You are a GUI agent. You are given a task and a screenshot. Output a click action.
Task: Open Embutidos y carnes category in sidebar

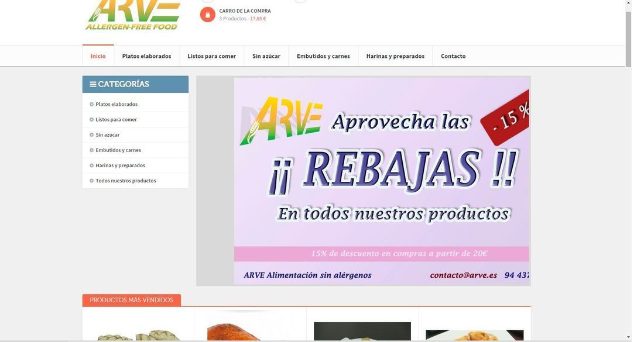point(118,150)
